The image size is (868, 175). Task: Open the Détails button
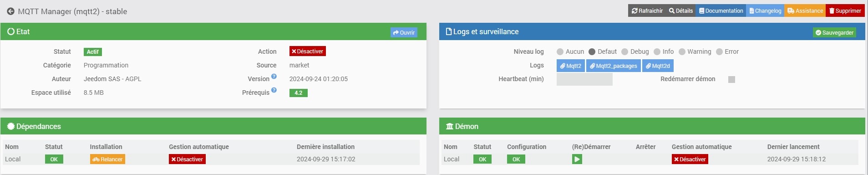(680, 11)
